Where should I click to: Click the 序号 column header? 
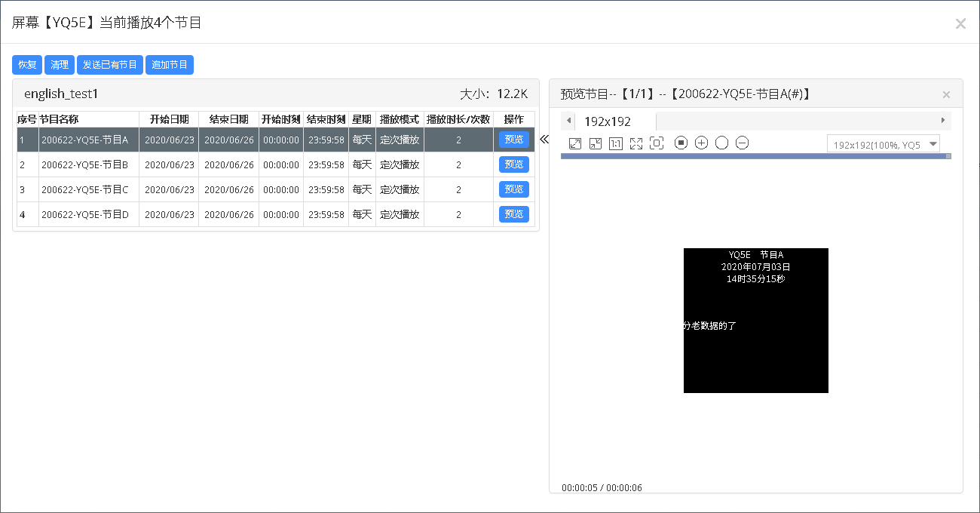click(27, 119)
